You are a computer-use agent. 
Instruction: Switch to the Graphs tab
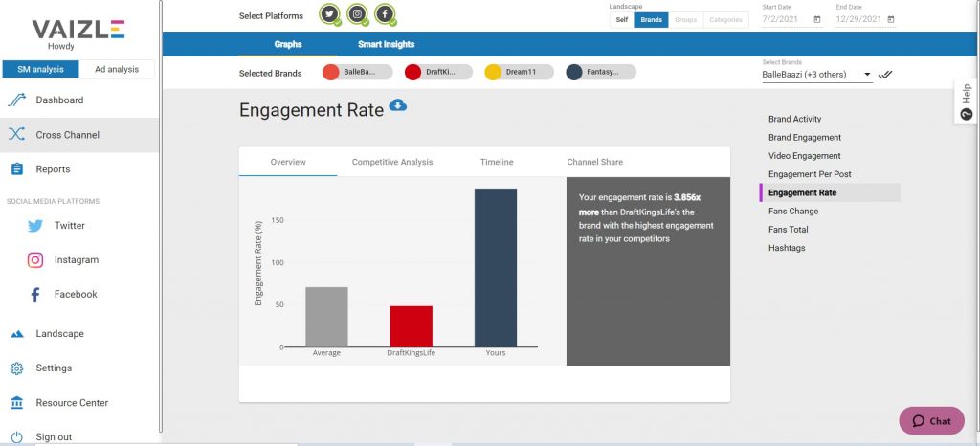tap(287, 44)
